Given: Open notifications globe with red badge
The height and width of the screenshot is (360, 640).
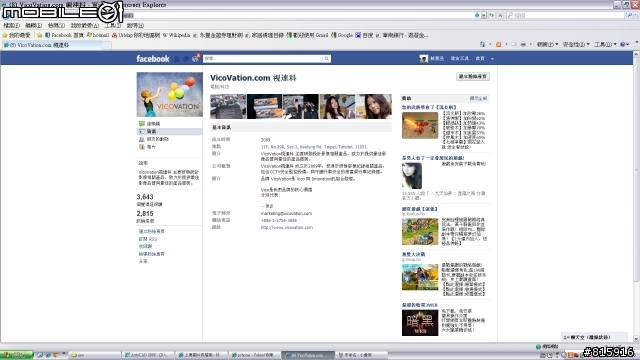Looking at the screenshot, I should coord(195,59).
